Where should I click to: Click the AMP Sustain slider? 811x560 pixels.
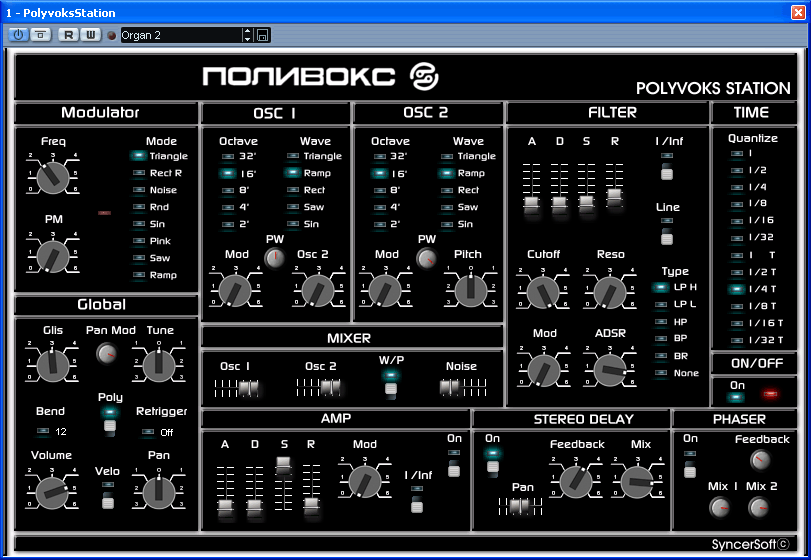[283, 465]
